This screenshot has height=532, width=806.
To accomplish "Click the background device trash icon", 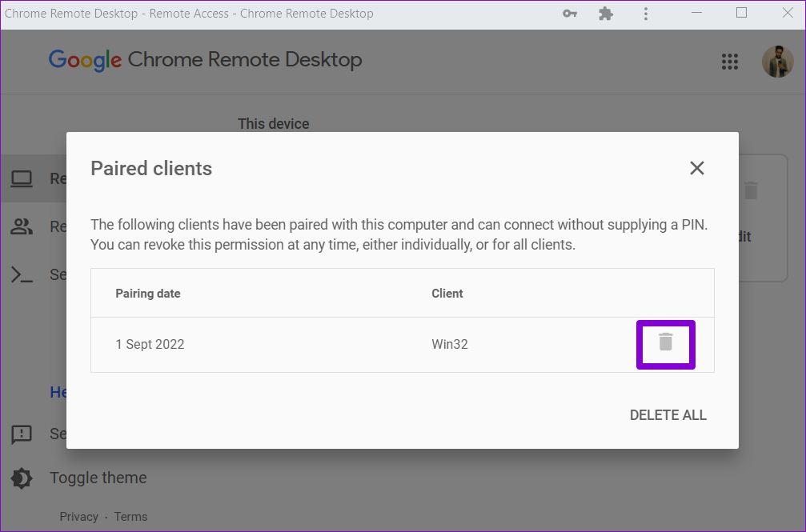I will [751, 190].
